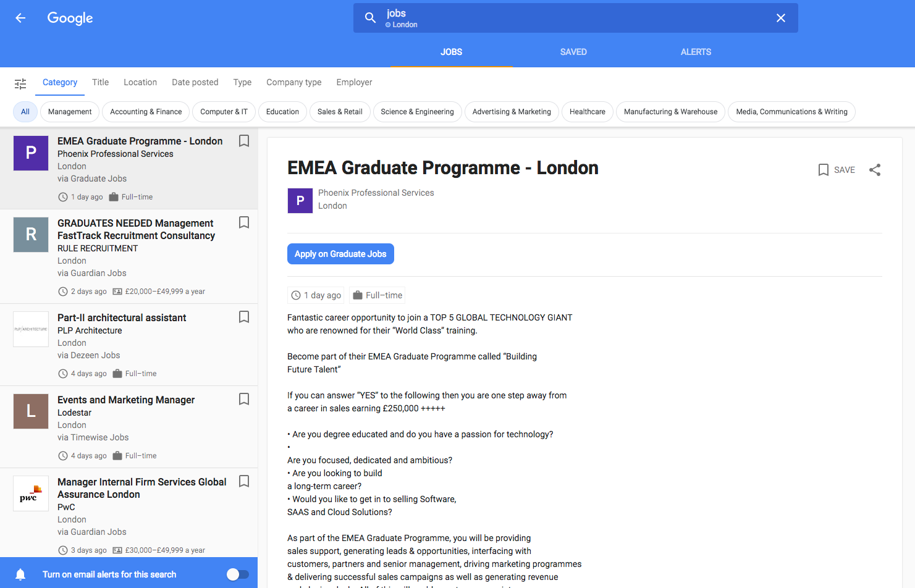Viewport: 915px width, 588px height.
Task: Filter by Healthcare chip
Action: click(588, 112)
